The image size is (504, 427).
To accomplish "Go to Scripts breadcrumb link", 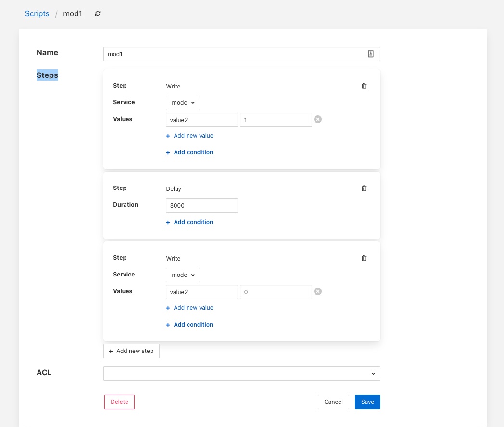I will click(x=37, y=14).
